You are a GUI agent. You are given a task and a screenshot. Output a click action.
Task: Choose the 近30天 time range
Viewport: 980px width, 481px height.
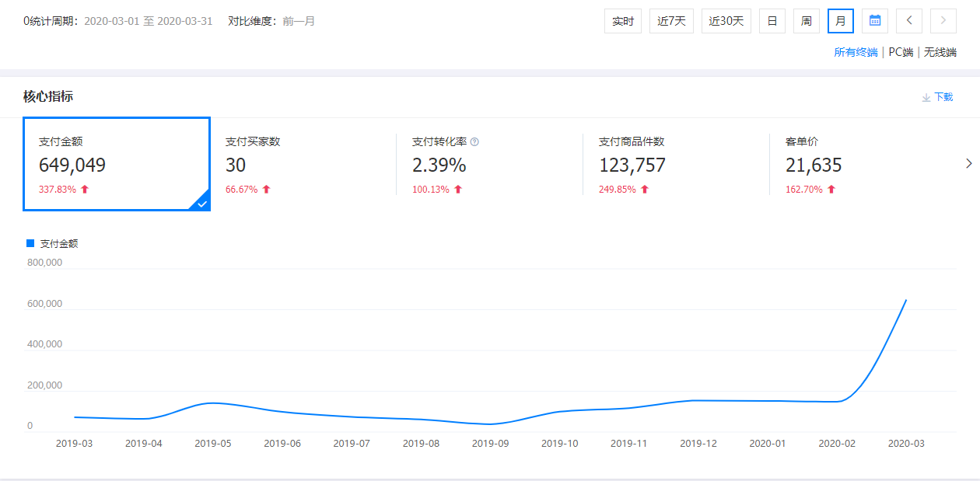pyautogui.click(x=726, y=21)
